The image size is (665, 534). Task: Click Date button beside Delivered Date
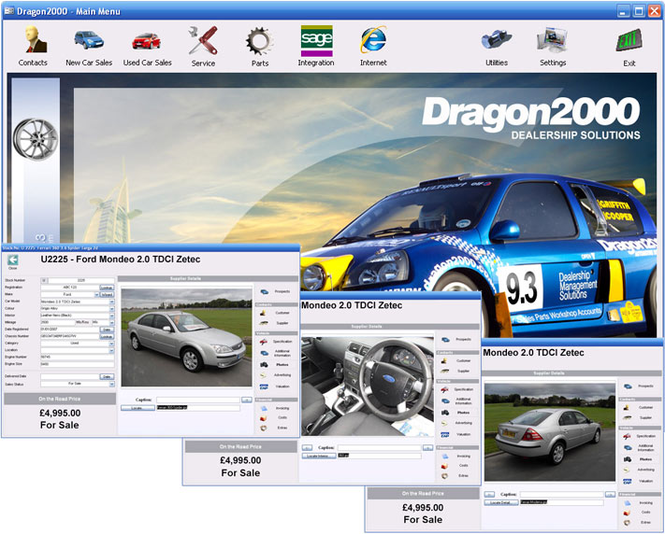coord(107,377)
